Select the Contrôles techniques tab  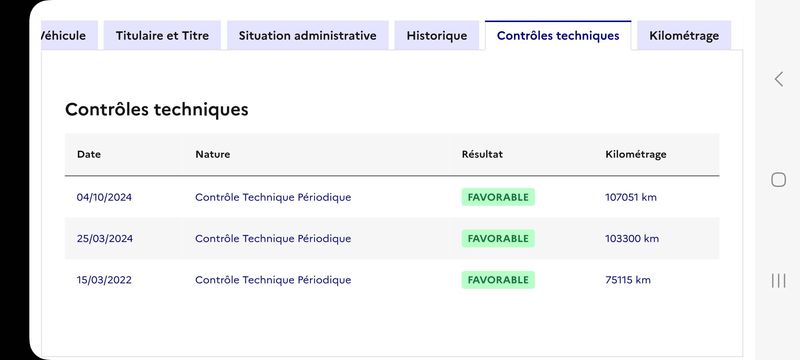tap(558, 36)
